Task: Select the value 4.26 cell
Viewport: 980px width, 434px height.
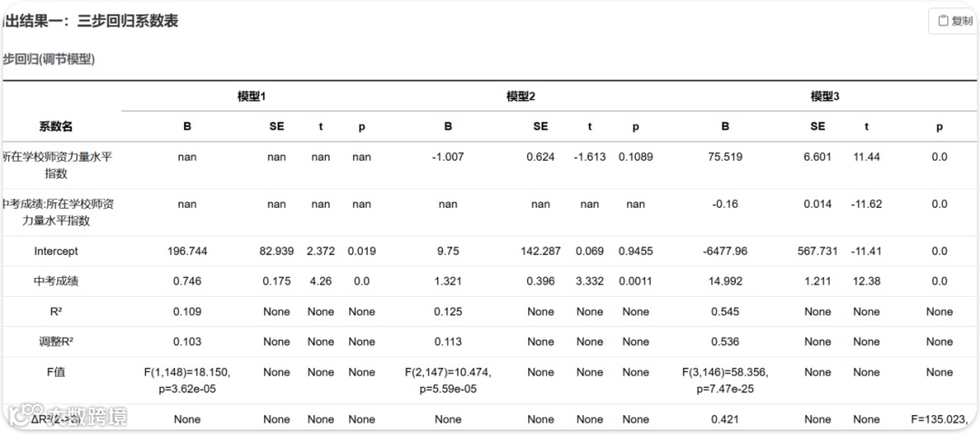Action: 320,281
